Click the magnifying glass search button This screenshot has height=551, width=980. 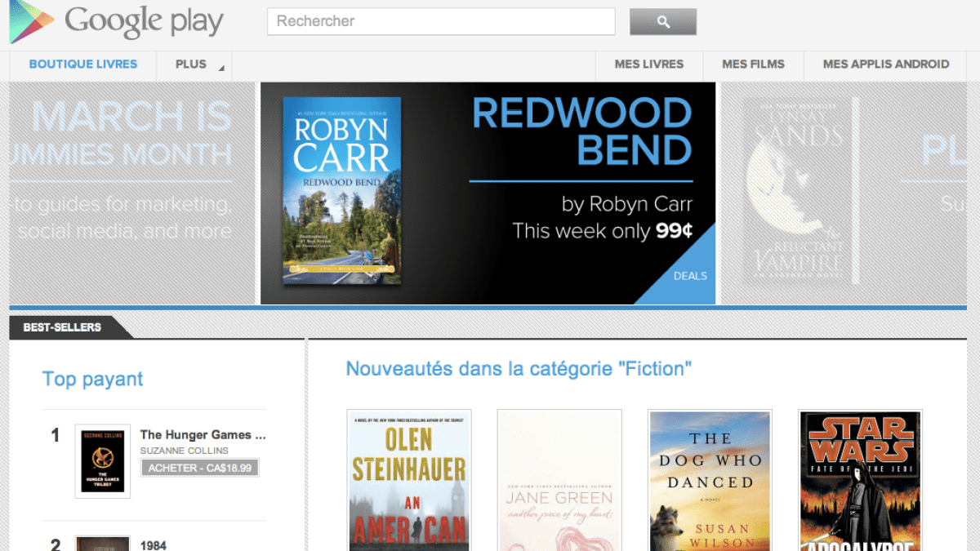tap(662, 22)
